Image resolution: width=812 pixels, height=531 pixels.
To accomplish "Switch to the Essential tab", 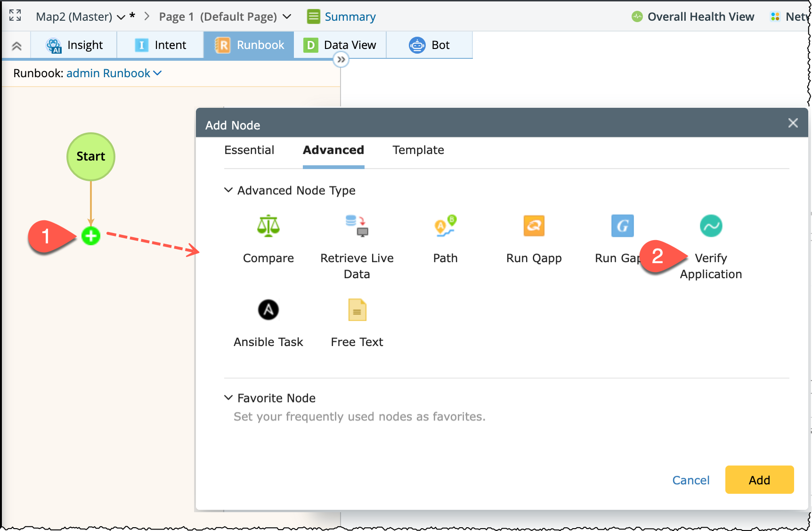I will (249, 150).
